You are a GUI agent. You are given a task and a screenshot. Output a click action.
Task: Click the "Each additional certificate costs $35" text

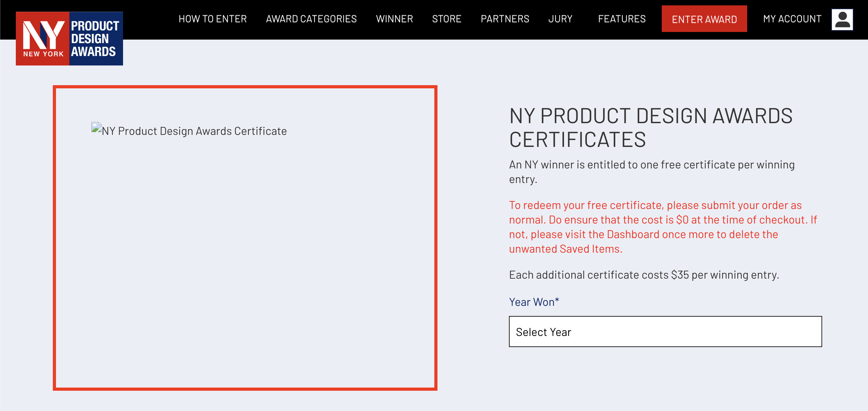coord(644,275)
